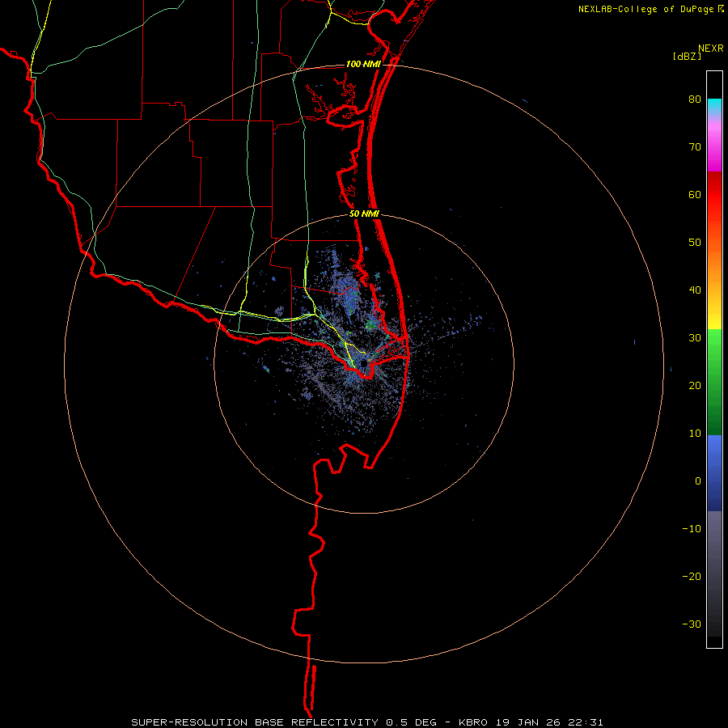The image size is (728, 728).
Task: Click the -10 value on the dBZ scale
Action: (x=692, y=529)
